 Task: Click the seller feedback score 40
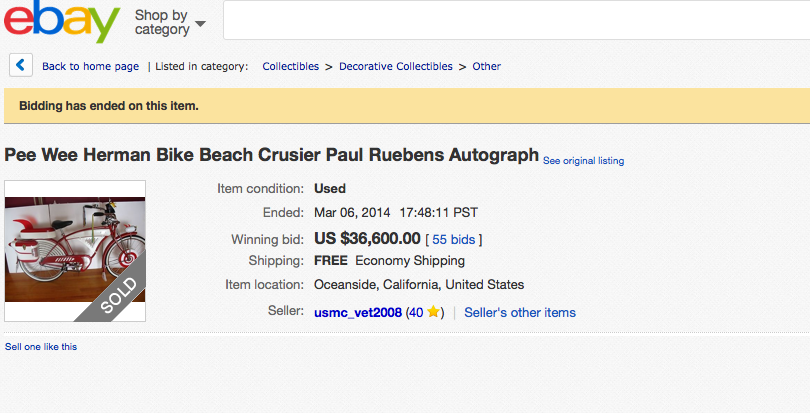[416, 312]
